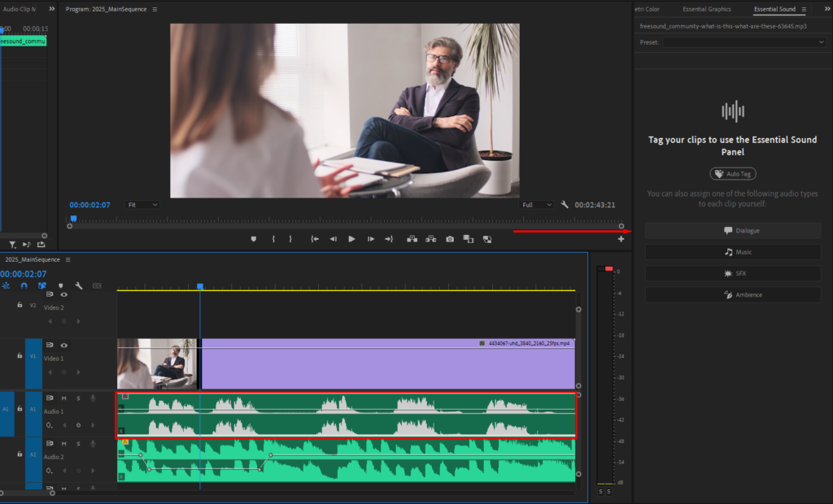The image size is (833, 504).
Task: Hide Video 1 track output eye
Action: click(63, 345)
